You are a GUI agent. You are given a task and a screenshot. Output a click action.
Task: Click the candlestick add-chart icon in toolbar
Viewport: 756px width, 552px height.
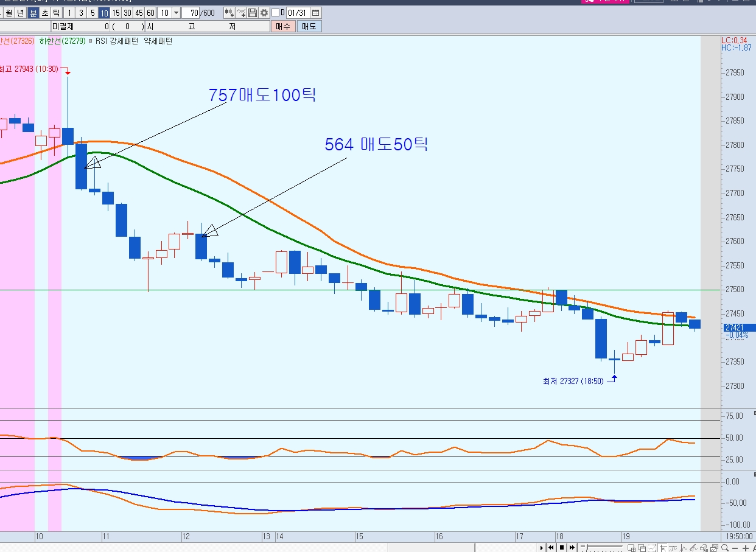point(228,13)
